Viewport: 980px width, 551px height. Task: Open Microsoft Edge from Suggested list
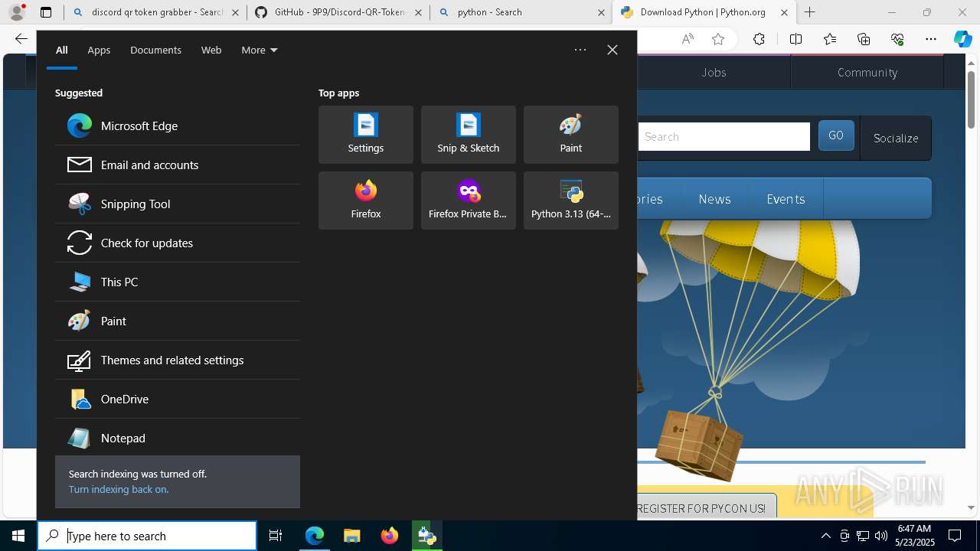point(178,126)
